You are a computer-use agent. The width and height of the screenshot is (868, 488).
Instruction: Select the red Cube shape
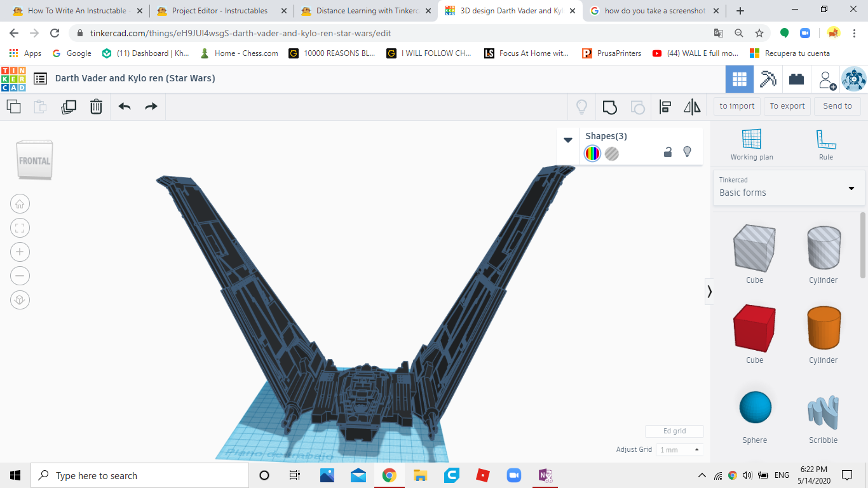(754, 328)
